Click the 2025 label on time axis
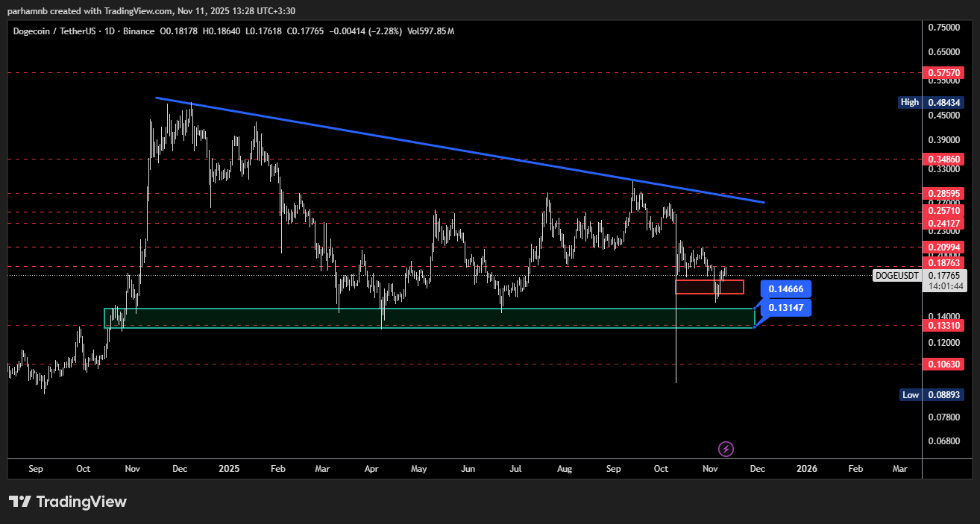The image size is (980, 524). click(229, 469)
